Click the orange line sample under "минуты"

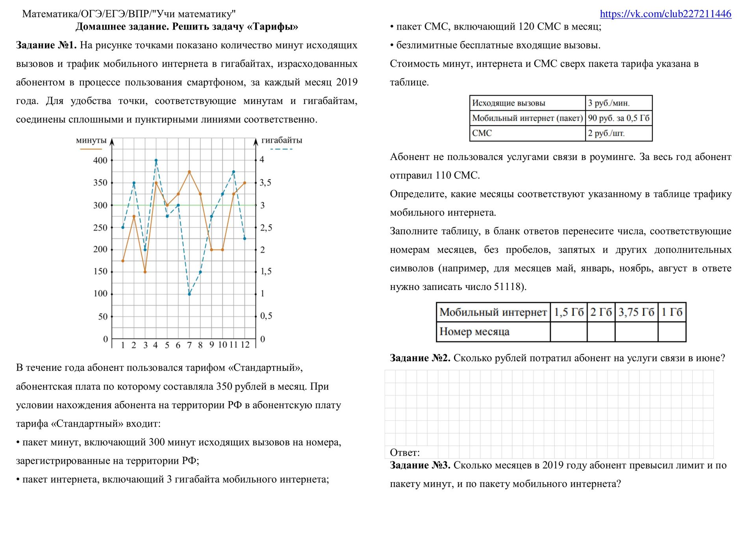91,149
